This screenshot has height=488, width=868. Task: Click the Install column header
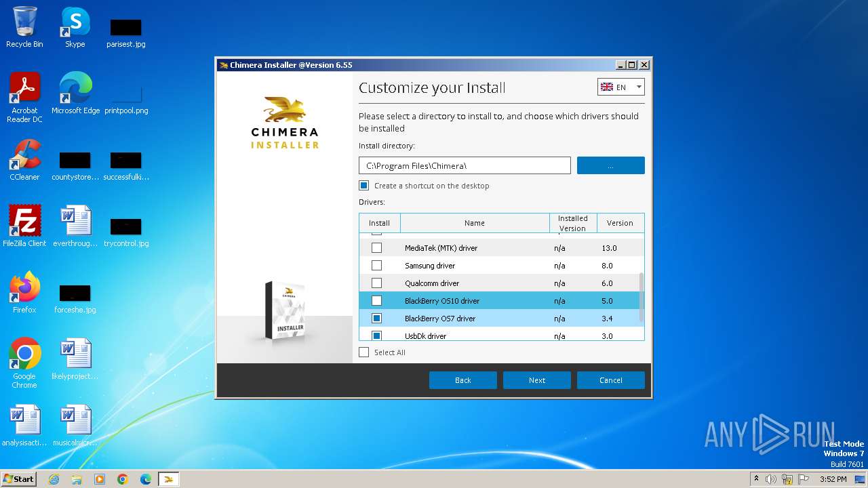[380, 223]
